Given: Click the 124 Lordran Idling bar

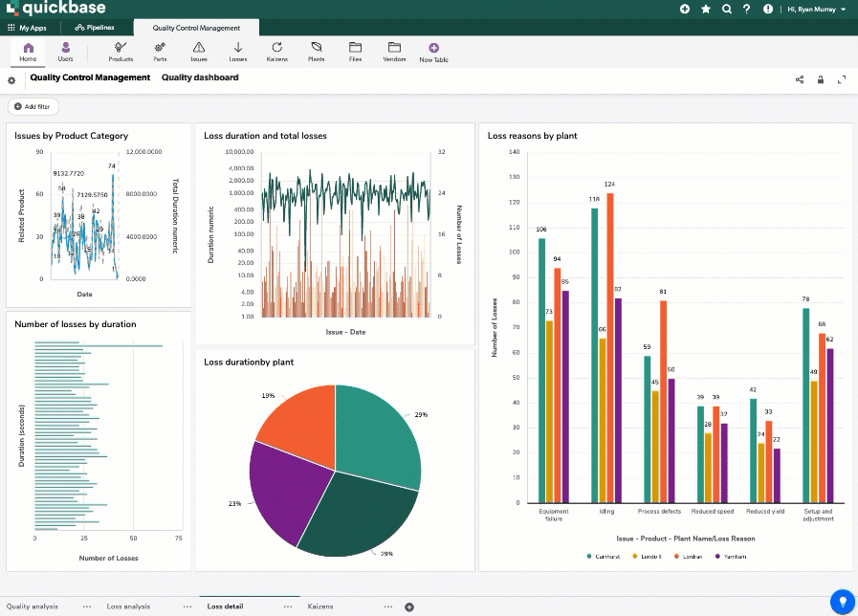Looking at the screenshot, I should click(610, 348).
